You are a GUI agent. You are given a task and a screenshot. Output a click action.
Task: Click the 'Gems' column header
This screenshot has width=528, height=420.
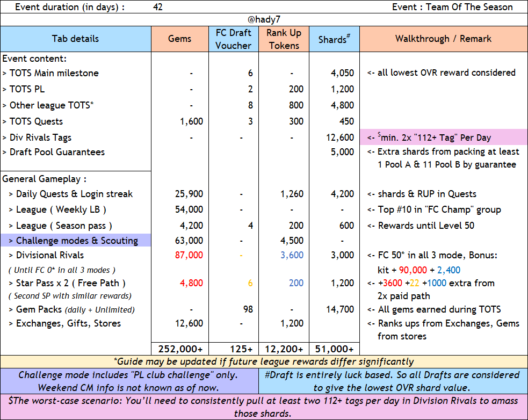tap(180, 39)
